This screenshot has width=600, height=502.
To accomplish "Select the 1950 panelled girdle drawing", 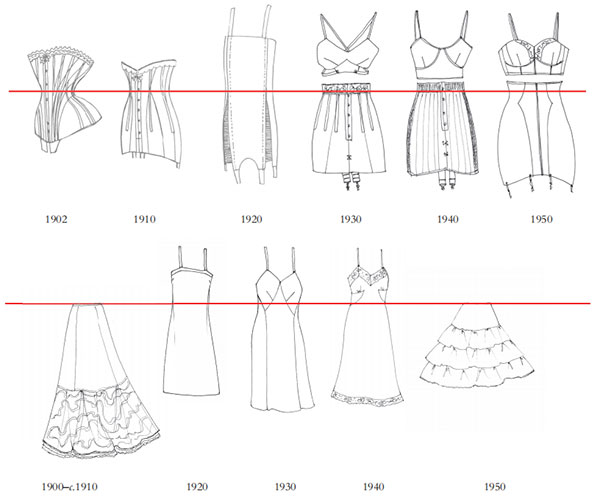I will point(536,139).
